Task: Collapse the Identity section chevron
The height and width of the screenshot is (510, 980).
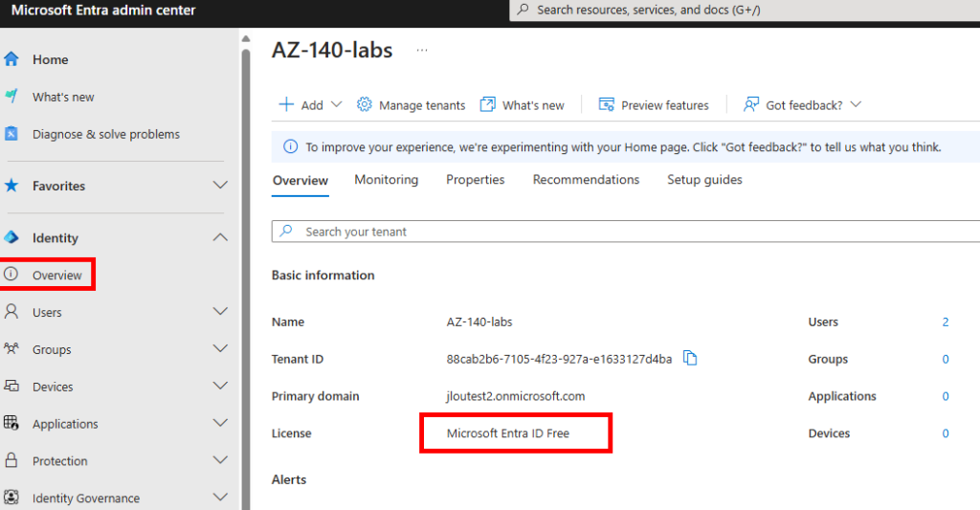Action: [220, 237]
